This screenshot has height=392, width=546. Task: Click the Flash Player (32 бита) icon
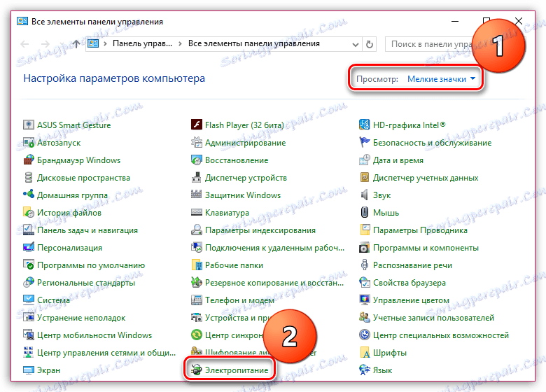pos(197,125)
